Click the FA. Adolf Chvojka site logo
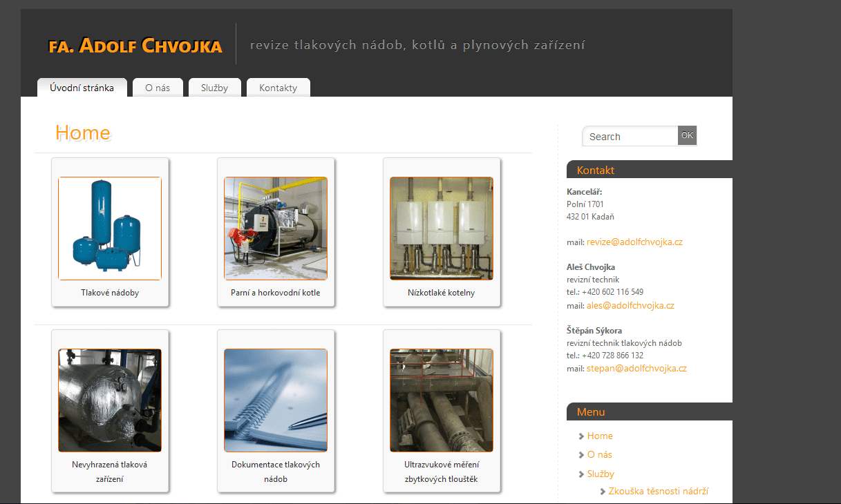 135,46
